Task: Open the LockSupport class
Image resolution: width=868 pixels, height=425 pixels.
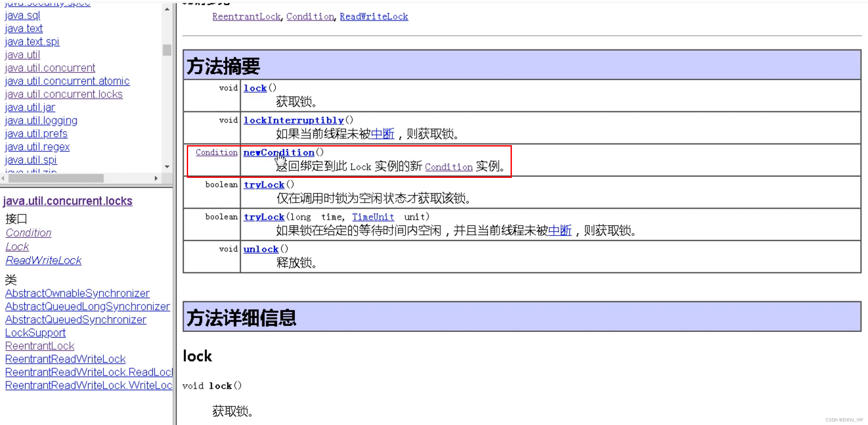Action: (x=35, y=333)
